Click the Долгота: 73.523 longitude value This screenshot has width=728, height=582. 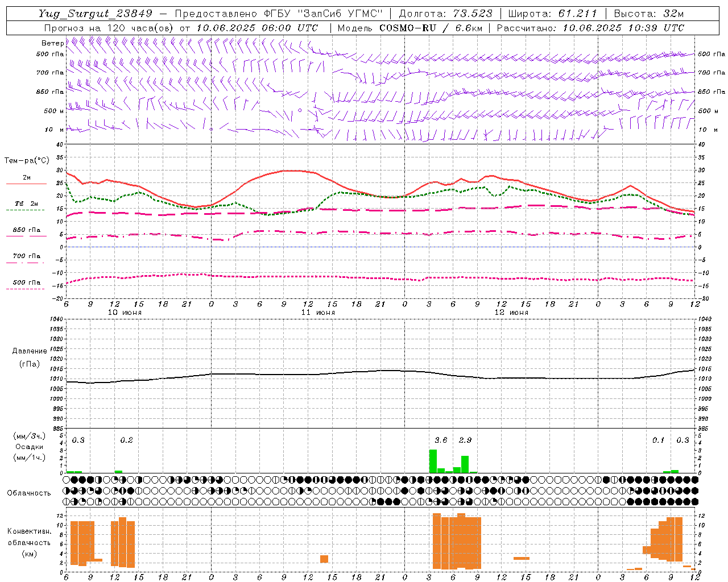pos(445,14)
